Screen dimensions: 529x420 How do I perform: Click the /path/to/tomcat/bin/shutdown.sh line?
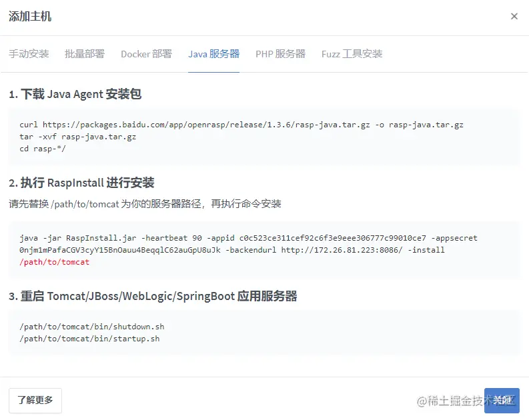(x=92, y=327)
